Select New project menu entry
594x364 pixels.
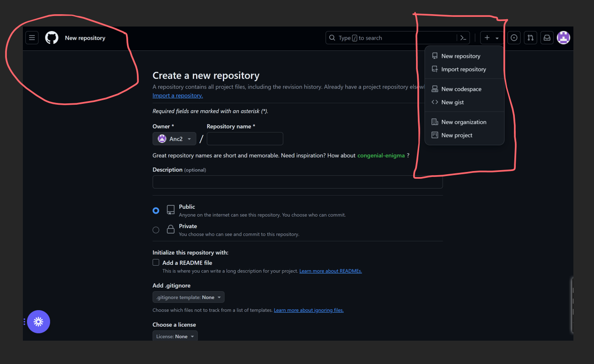tap(464, 135)
